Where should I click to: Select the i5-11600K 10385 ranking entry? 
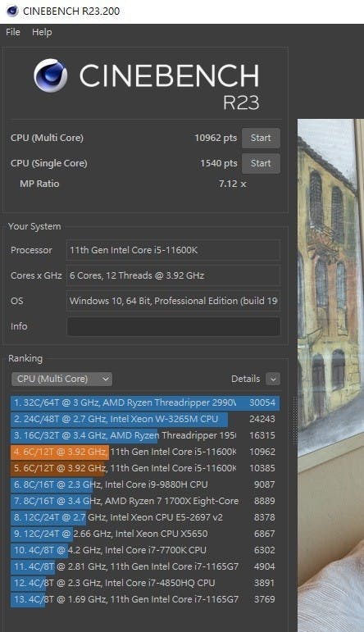[x=145, y=468]
